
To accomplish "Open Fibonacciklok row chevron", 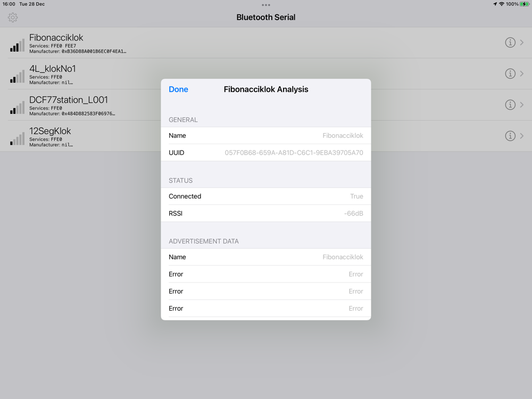I will pos(522,43).
